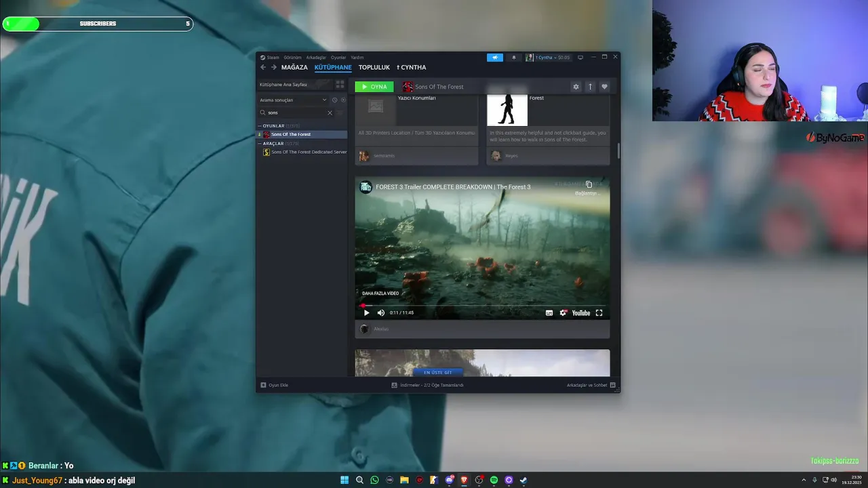The width and height of the screenshot is (868, 488).
Task: Click the EN ÜSTE GİT button
Action: (437, 372)
